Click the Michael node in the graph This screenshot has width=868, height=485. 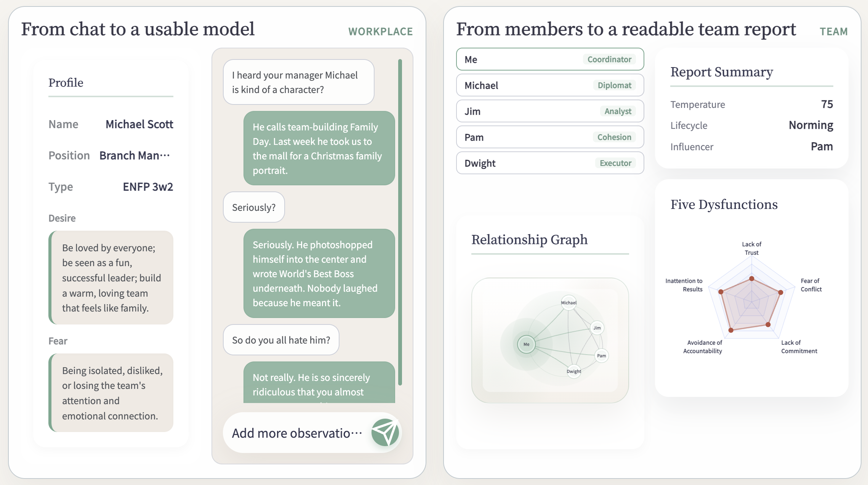pos(568,303)
